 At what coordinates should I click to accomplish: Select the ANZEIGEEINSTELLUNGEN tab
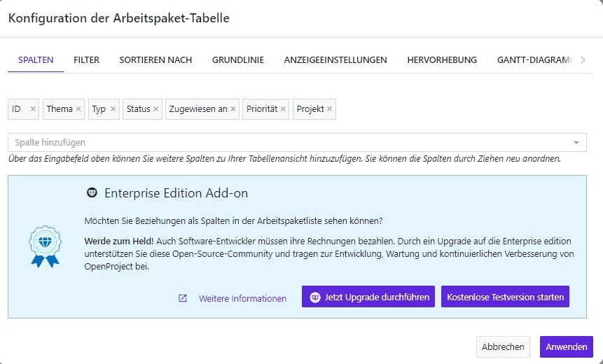pos(335,60)
